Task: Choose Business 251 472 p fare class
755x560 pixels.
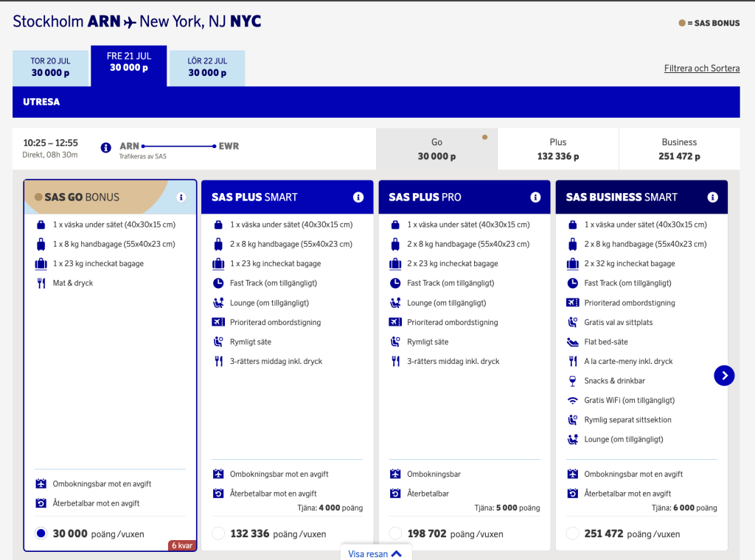Action: point(679,149)
